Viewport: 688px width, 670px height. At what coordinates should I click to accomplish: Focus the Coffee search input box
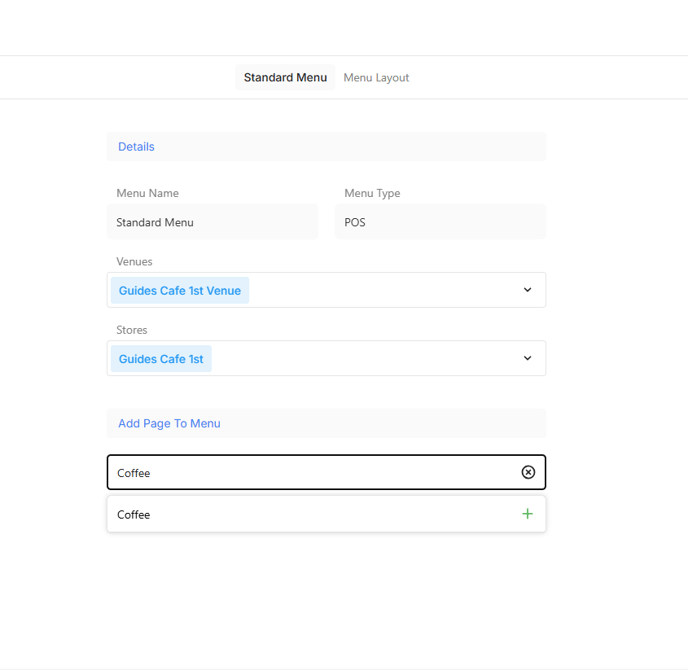310,473
